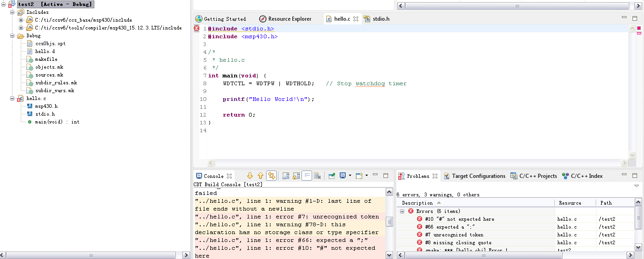Click the red error icon beside "#7 unrecognized token"
The height and width of the screenshot is (259, 644).
pyautogui.click(x=419, y=235)
